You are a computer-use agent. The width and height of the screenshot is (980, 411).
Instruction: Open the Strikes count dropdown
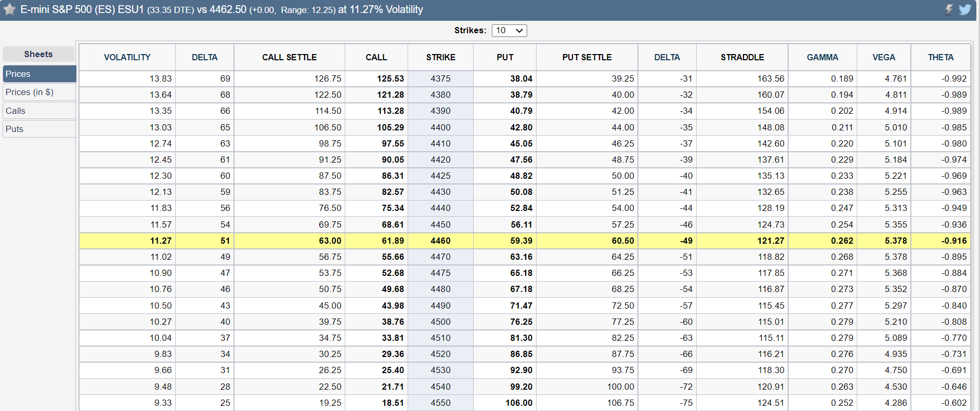click(509, 31)
